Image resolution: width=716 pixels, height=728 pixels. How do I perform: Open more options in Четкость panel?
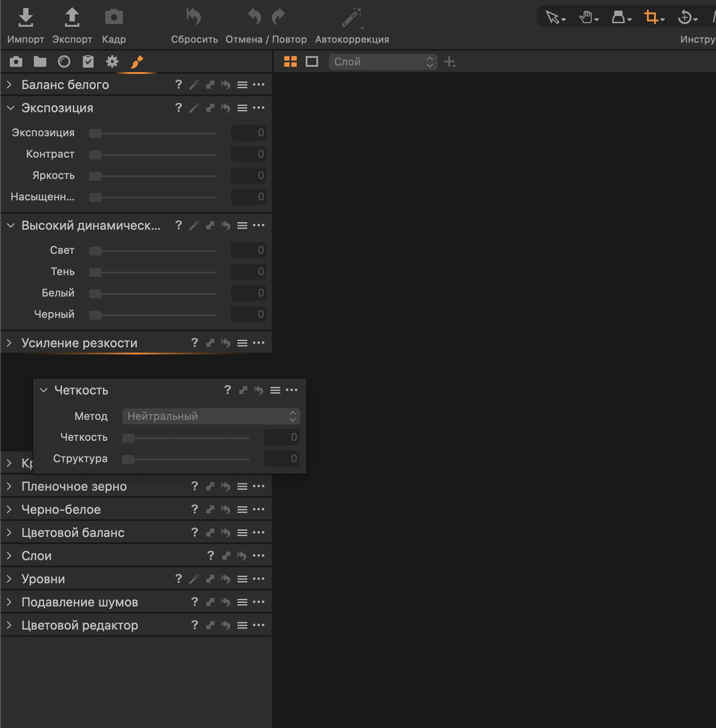point(291,391)
